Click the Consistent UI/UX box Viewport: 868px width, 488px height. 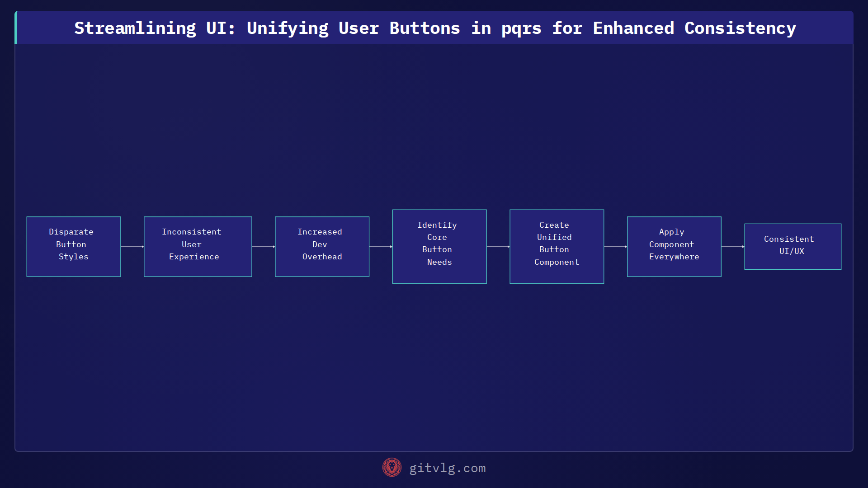pyautogui.click(x=793, y=247)
